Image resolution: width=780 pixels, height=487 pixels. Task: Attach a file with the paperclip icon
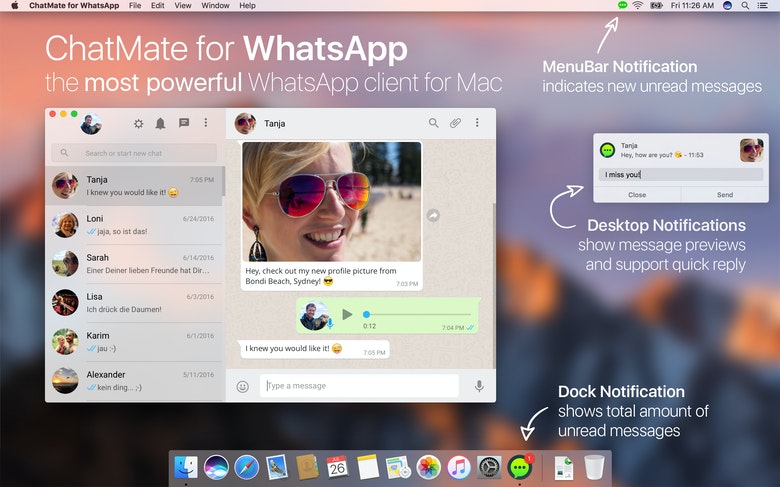[455, 123]
